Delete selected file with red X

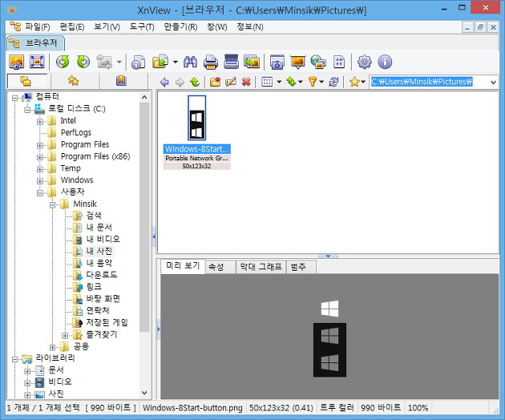point(246,82)
